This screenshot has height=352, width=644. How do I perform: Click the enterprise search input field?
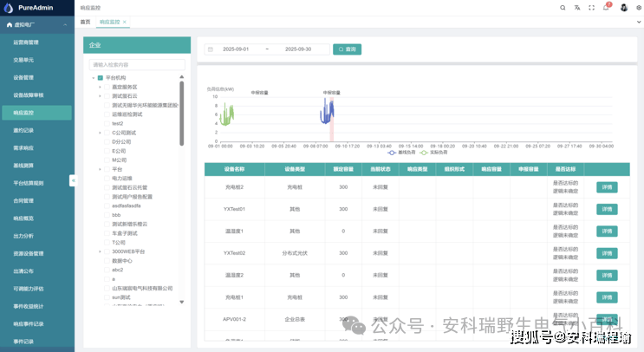[x=137, y=64]
